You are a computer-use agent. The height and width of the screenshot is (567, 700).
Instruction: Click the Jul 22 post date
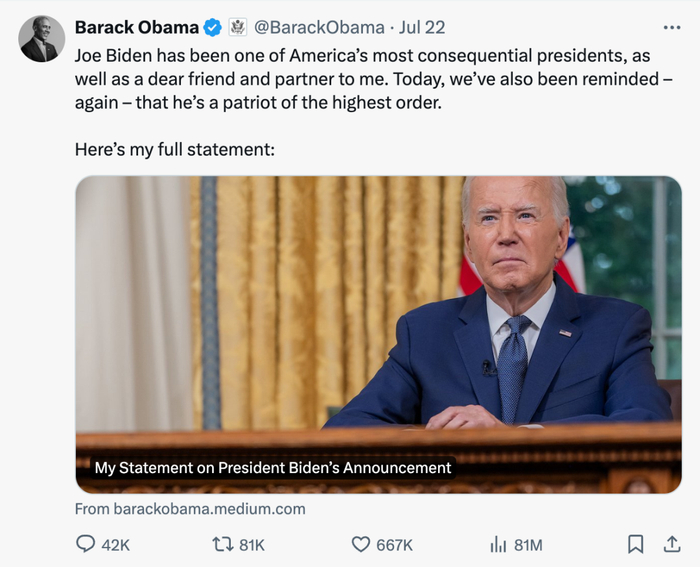coord(422,27)
